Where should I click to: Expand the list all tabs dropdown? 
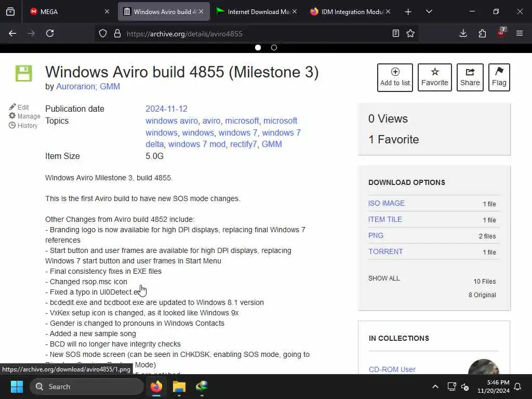429,11
